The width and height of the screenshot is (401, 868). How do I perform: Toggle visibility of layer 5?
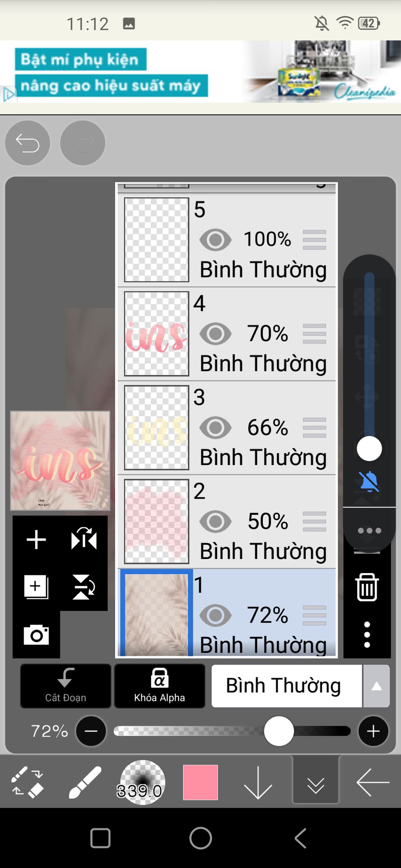point(215,240)
